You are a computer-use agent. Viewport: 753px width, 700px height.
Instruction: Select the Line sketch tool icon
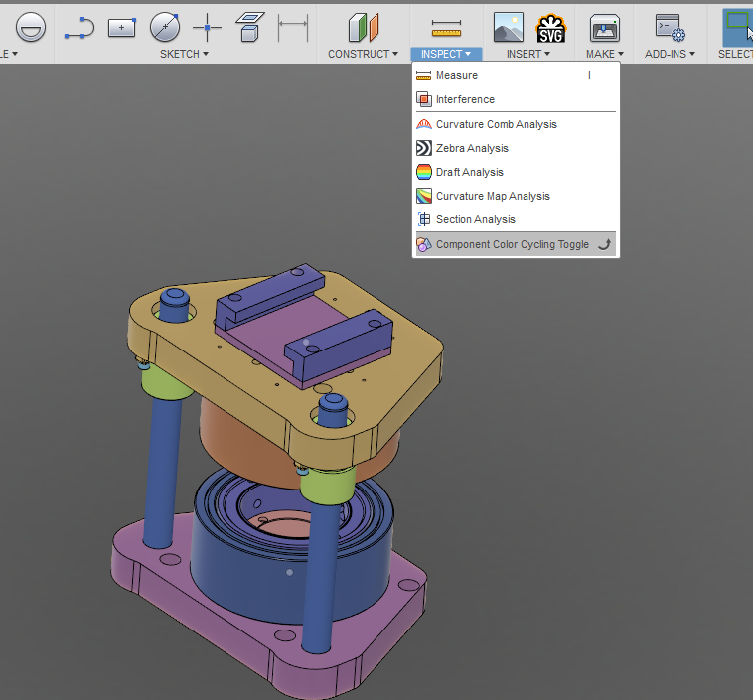(79, 28)
